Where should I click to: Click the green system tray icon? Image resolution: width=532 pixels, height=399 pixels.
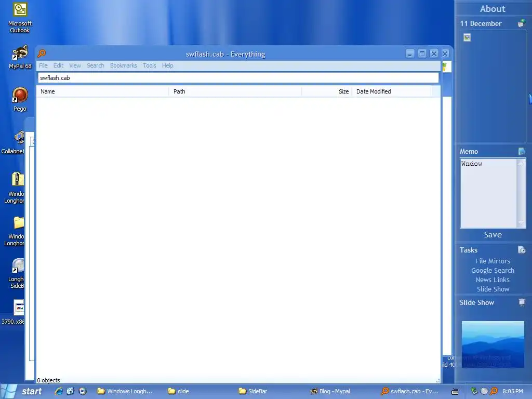[x=474, y=391]
